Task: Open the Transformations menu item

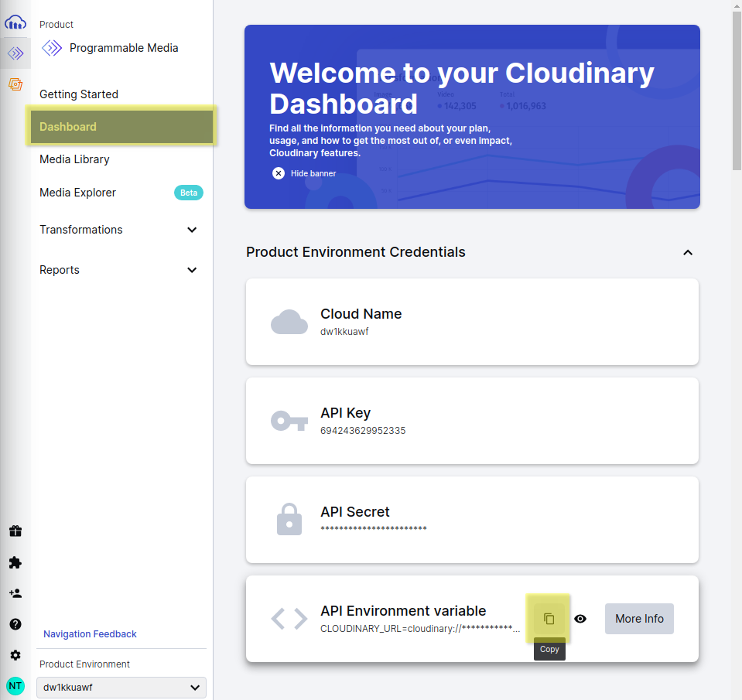Action: [x=81, y=230]
